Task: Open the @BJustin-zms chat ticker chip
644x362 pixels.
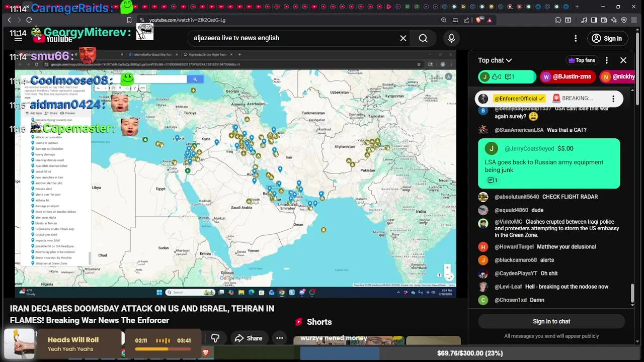Action: pyautogui.click(x=568, y=77)
